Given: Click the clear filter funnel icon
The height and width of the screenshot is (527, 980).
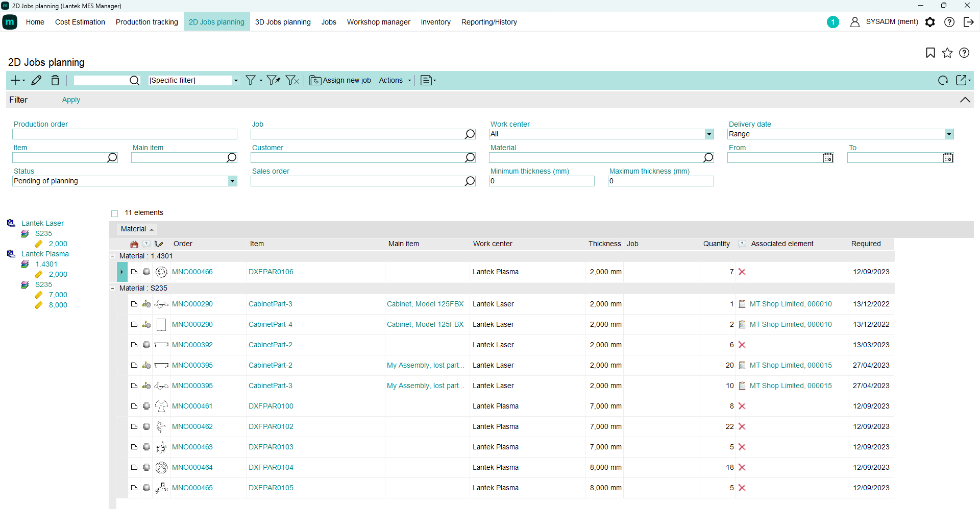Looking at the screenshot, I should pos(292,80).
